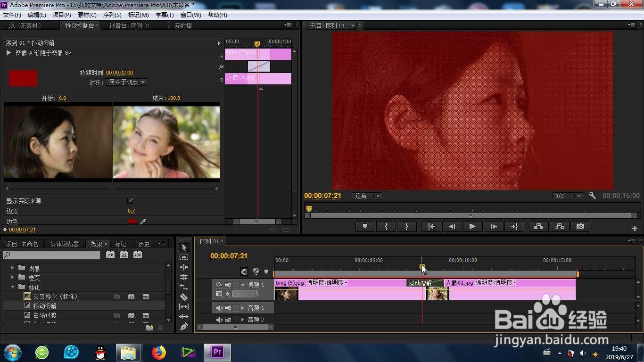Viewport: 644px width, 362px height.
Task: Toggle 显示实际来源 checkbox
Action: (x=131, y=201)
